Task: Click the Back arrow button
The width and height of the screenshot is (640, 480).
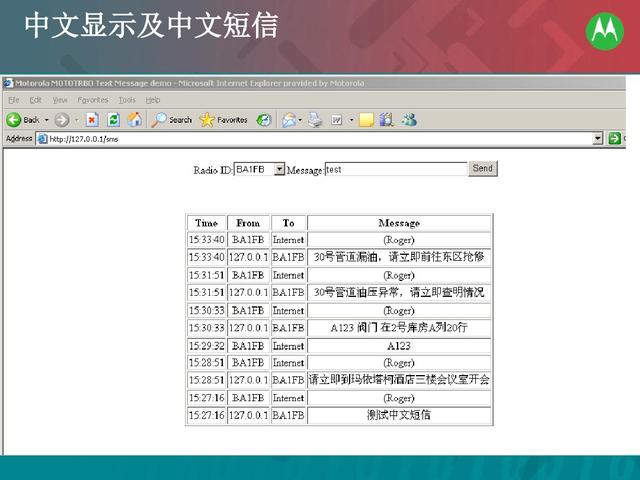Action: [x=14, y=120]
